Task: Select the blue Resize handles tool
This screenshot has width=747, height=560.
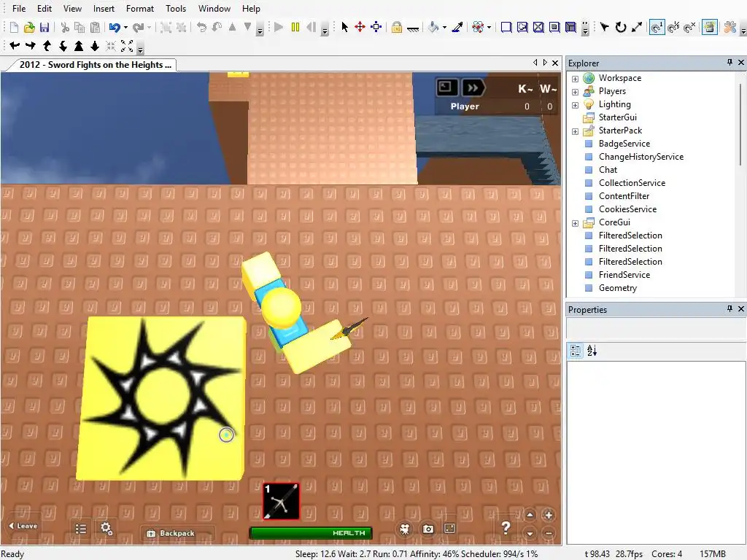Action: point(376,27)
